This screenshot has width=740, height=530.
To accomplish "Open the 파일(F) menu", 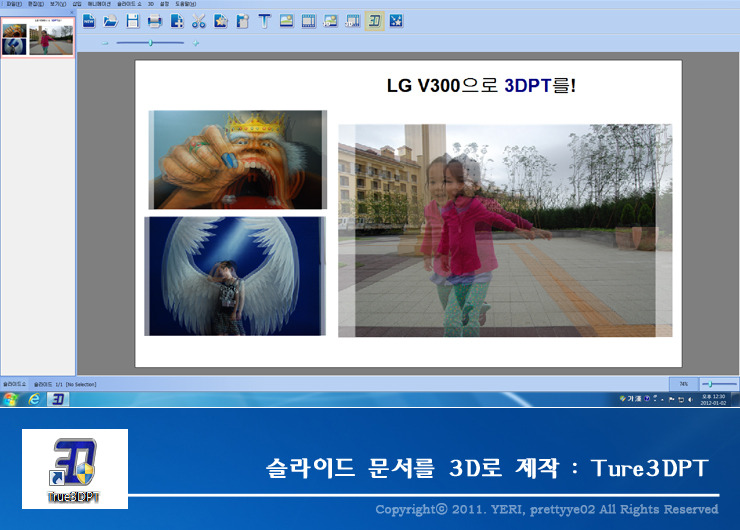I will [14, 4].
